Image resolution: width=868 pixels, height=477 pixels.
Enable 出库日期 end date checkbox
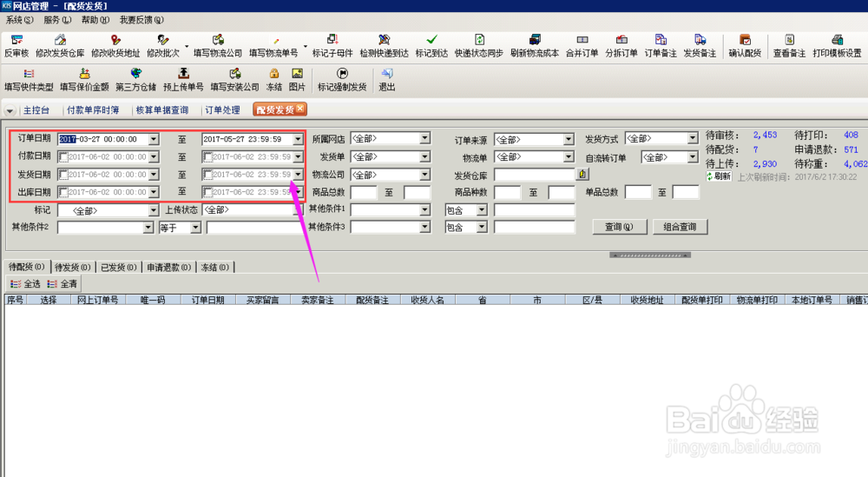tap(207, 192)
